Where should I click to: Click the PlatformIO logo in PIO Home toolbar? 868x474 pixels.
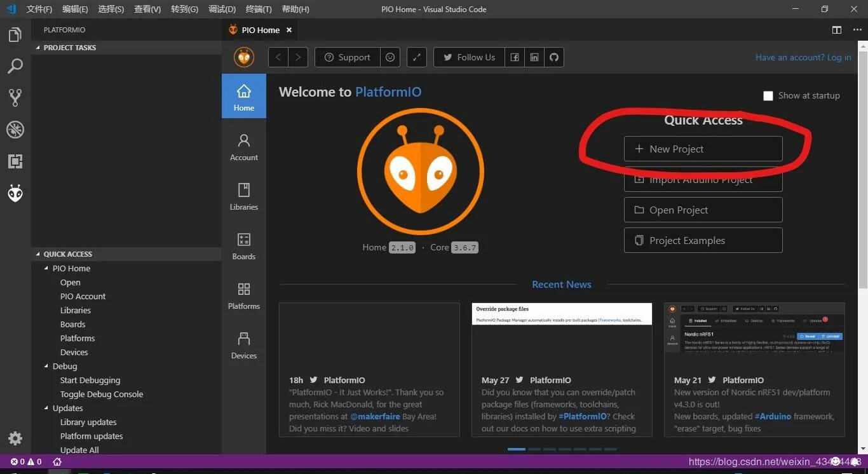[244, 57]
